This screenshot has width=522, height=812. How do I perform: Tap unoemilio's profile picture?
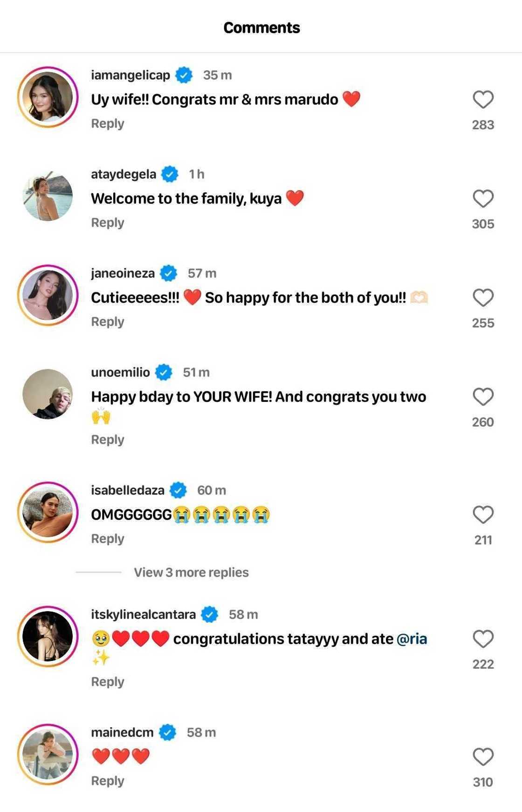(x=48, y=394)
